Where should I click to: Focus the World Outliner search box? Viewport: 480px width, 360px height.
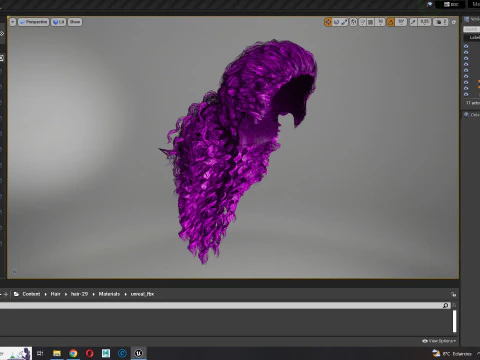[472, 29]
